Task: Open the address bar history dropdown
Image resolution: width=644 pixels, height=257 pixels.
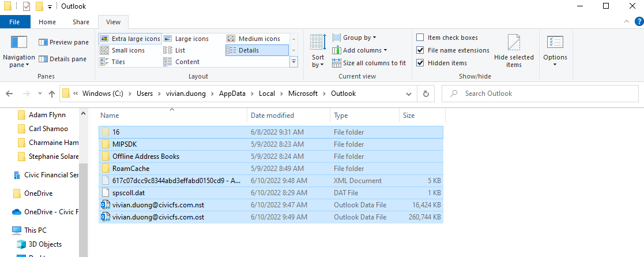Action: [409, 94]
